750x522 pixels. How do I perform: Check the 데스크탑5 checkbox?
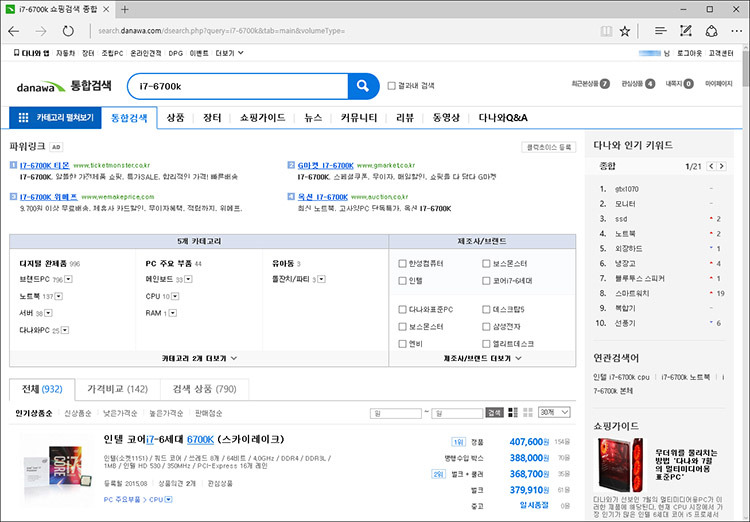pos(486,310)
